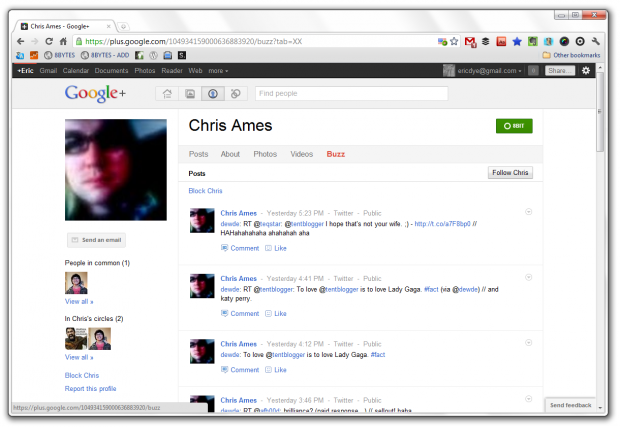
Task: Bookmark page with the star icon
Action: click(x=454, y=41)
